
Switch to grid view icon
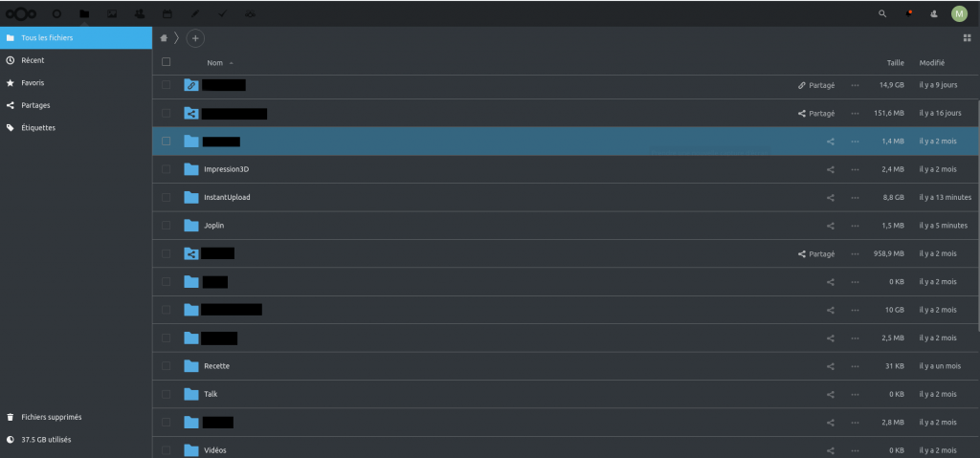pyautogui.click(x=967, y=38)
